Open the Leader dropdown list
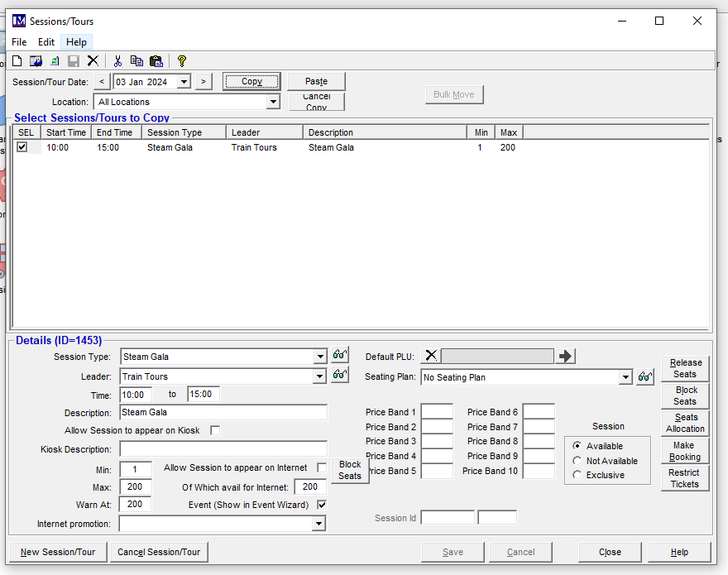This screenshot has width=728, height=575. pyautogui.click(x=320, y=376)
